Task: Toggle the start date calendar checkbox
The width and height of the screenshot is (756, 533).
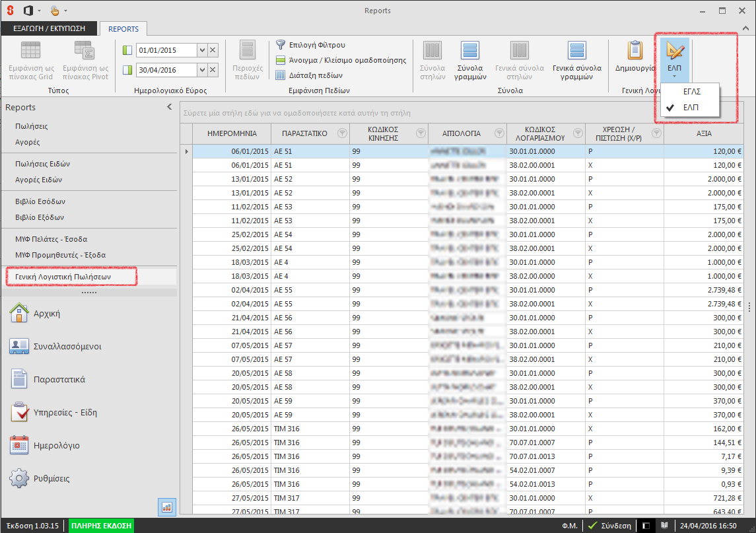Action: click(x=127, y=50)
